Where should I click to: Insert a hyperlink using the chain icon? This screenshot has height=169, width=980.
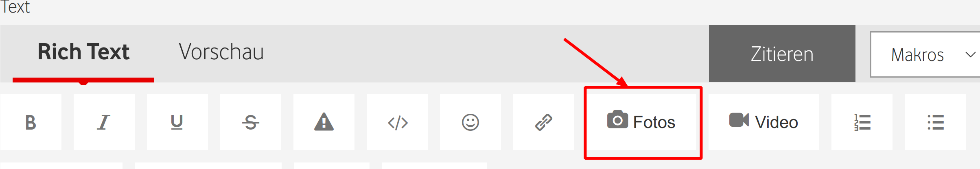(x=544, y=122)
